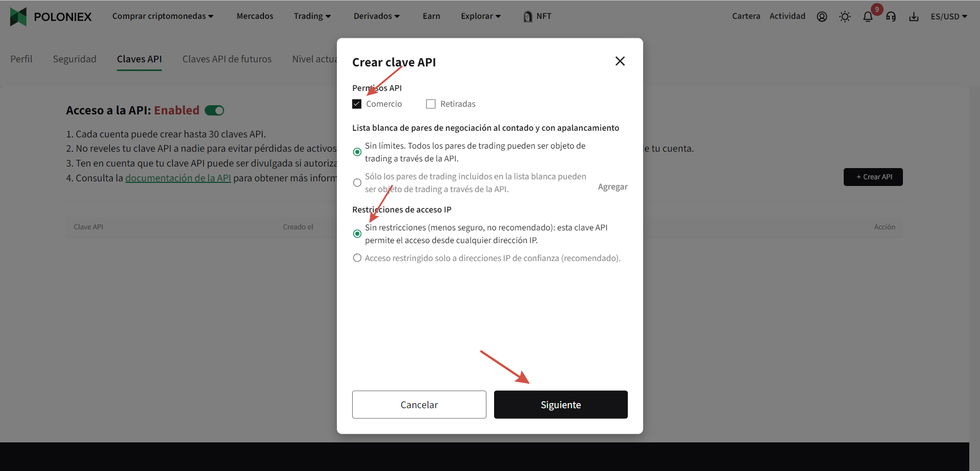Switch to the Seguridad tab
Viewport: 980px width, 471px height.
coord(75,59)
